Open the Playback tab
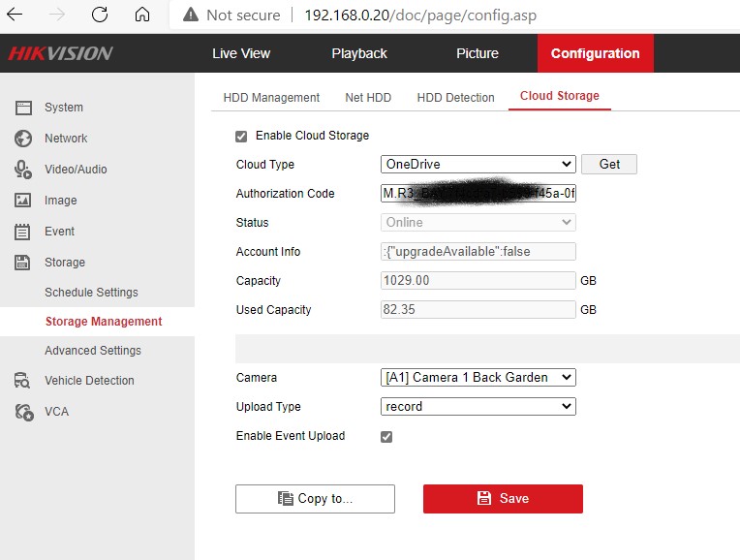Image resolution: width=740 pixels, height=560 pixels. point(359,53)
